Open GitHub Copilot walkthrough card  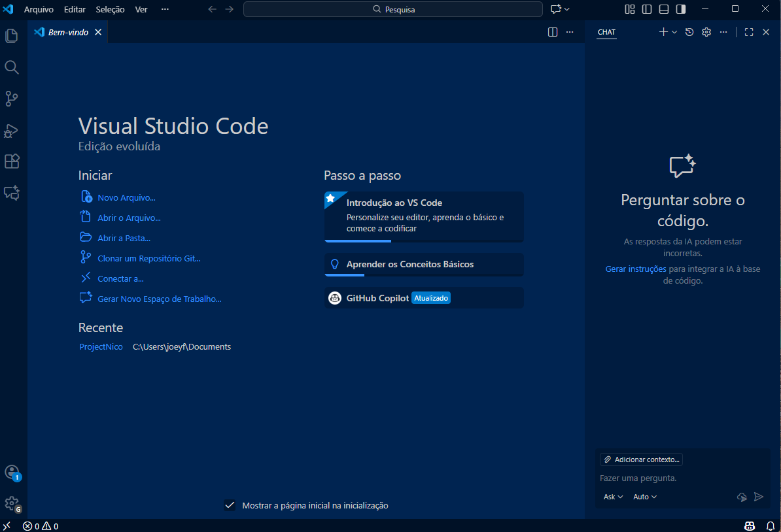[x=424, y=297]
